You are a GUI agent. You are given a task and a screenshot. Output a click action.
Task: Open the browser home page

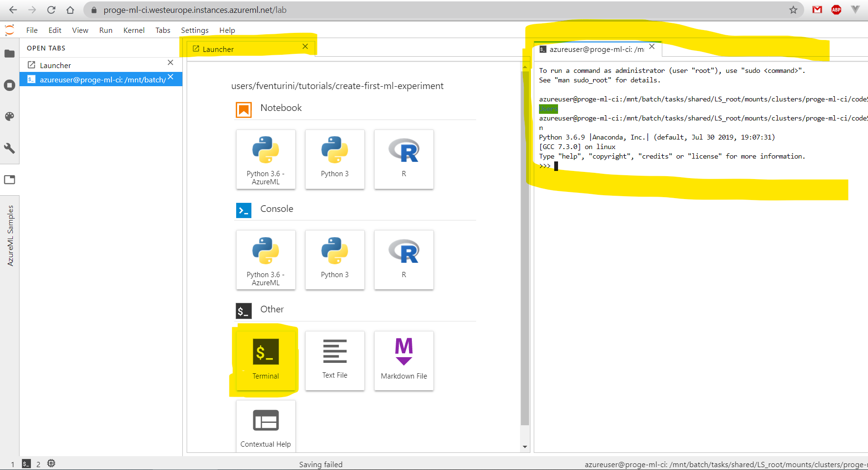point(70,10)
